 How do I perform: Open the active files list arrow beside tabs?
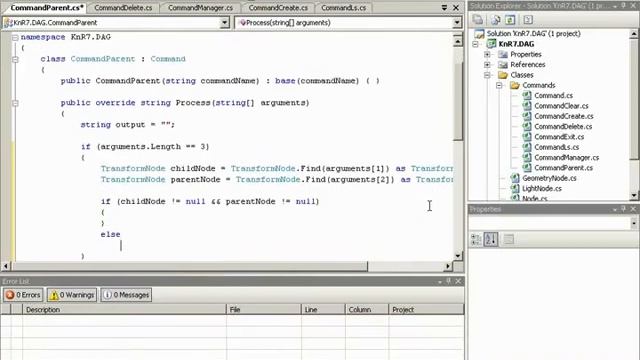(x=444, y=7)
